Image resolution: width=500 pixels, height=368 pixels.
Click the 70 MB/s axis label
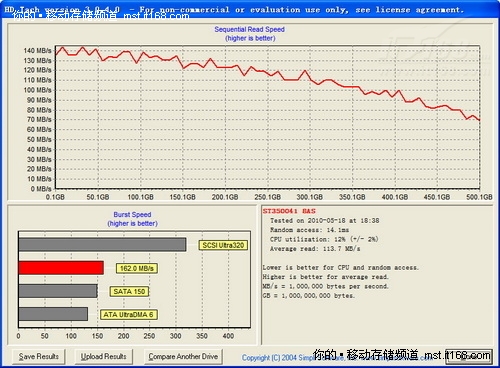(39, 119)
